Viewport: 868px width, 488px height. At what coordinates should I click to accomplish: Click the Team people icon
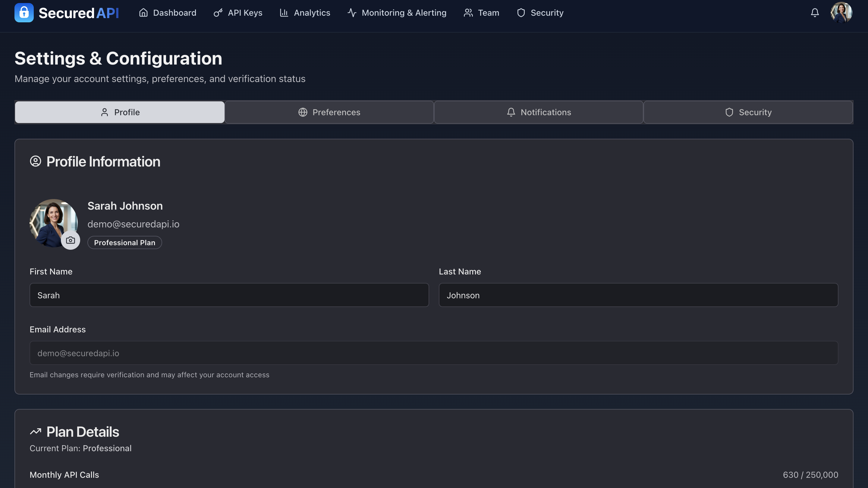tap(468, 12)
